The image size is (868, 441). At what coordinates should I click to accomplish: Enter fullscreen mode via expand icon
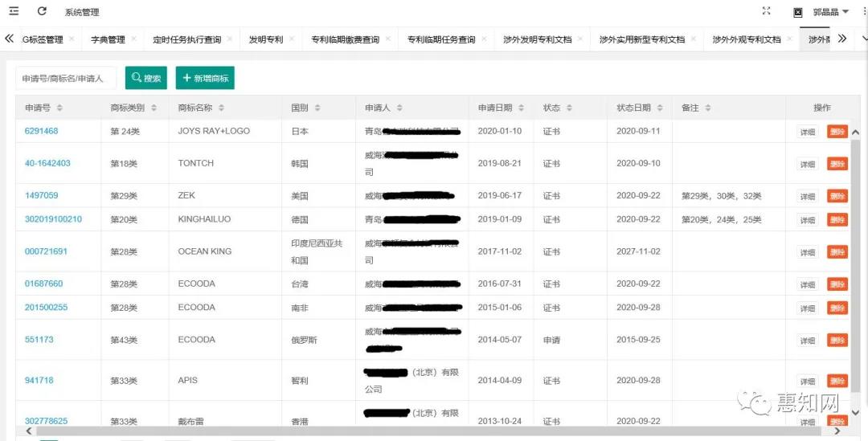pyautogui.click(x=766, y=11)
